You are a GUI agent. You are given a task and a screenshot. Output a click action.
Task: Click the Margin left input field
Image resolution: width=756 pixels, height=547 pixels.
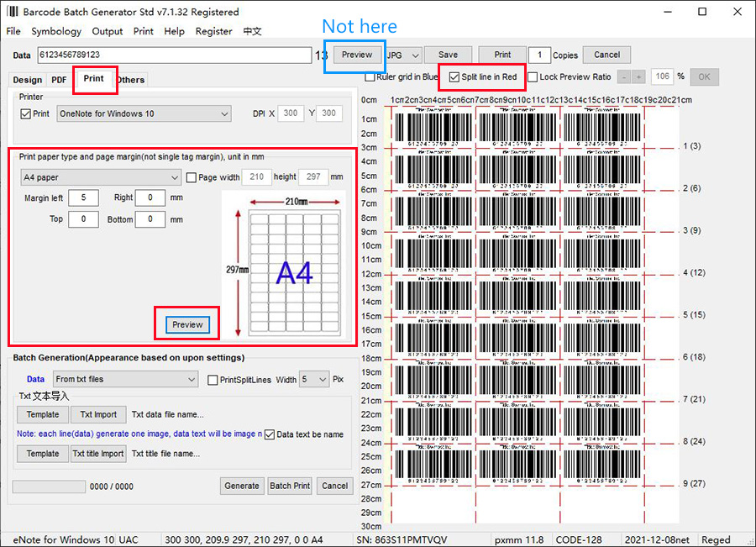pos(83,197)
